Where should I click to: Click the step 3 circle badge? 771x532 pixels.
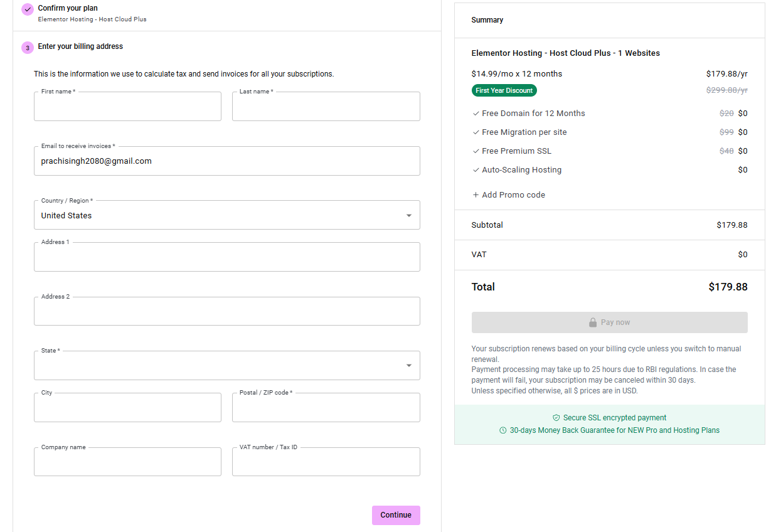click(x=28, y=47)
